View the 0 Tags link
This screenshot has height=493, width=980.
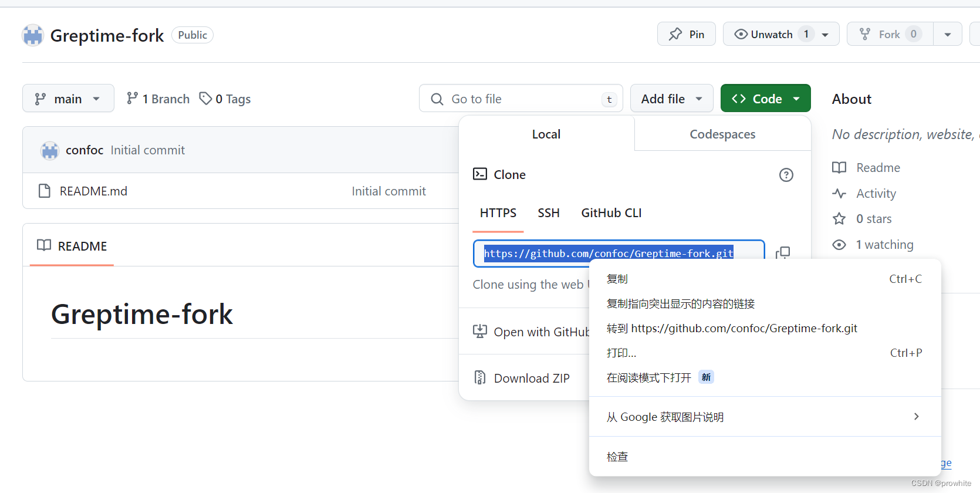(225, 99)
